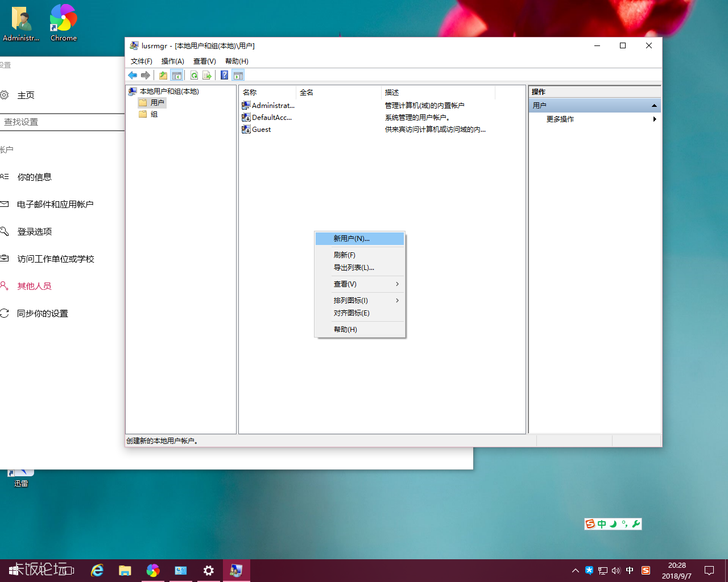Open Internet Explorer from the taskbar
Image resolution: width=728 pixels, height=582 pixels.
coord(97,571)
